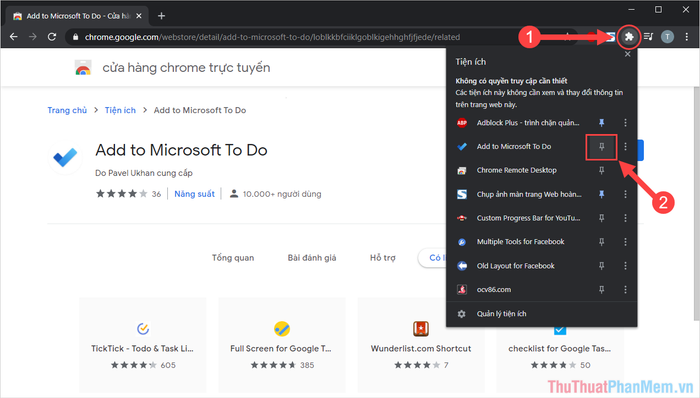
Task: Switch to the Tổng quan tab
Action: coord(233,257)
